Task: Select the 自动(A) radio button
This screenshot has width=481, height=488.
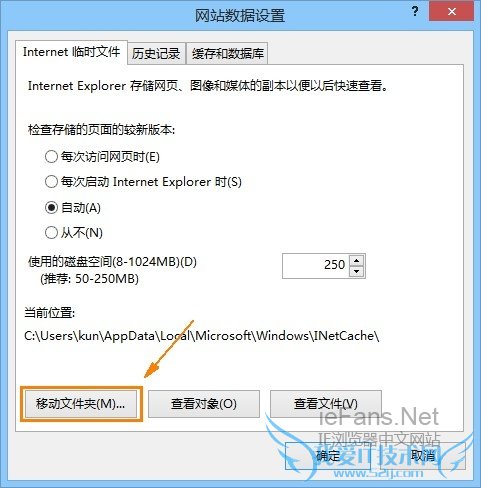Action: 73,208
